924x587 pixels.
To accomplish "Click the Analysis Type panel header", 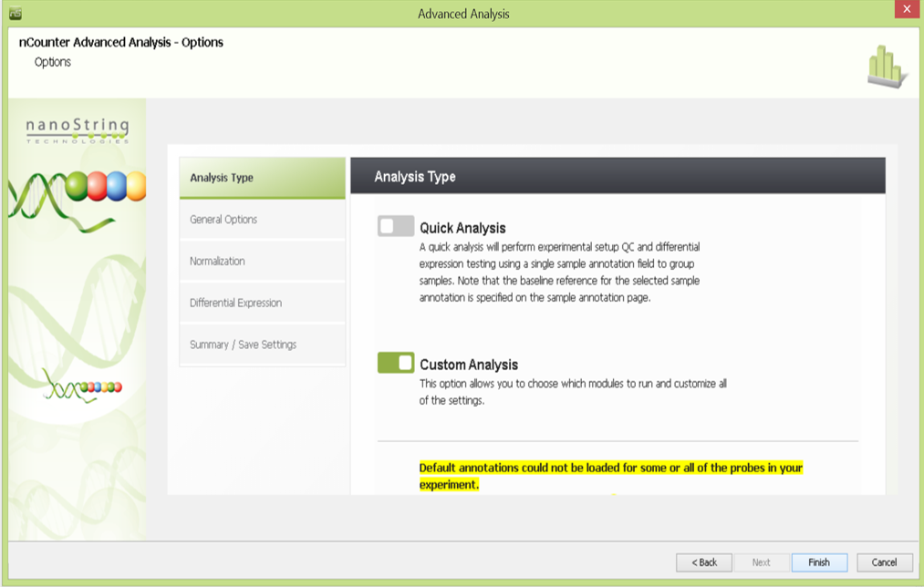I will point(618,176).
